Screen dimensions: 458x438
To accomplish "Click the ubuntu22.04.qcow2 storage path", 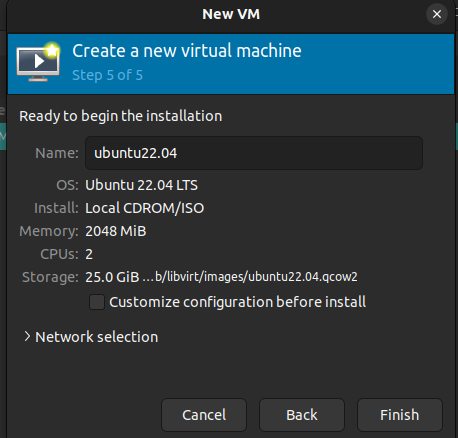I will point(250,277).
